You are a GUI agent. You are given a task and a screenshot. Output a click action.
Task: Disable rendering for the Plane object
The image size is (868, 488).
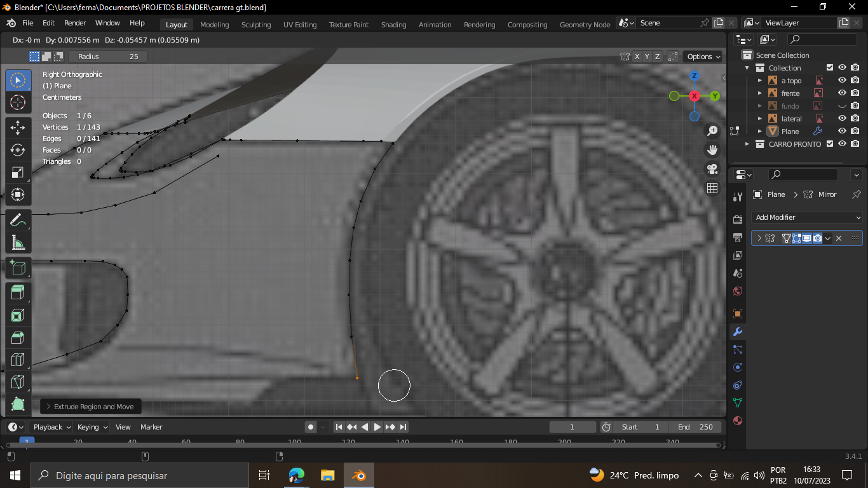tap(855, 132)
